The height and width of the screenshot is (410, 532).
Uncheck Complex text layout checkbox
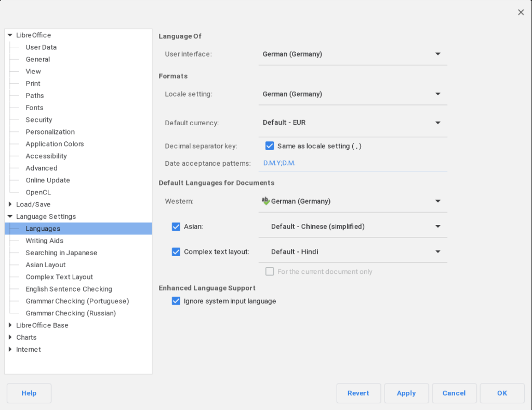click(176, 252)
